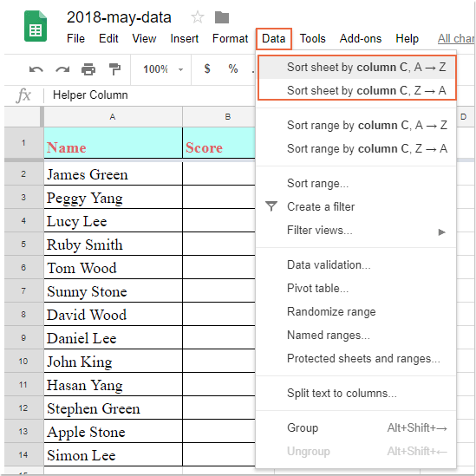Expand the Filter views submenu arrow
The width and height of the screenshot is (476, 476).
point(441,232)
